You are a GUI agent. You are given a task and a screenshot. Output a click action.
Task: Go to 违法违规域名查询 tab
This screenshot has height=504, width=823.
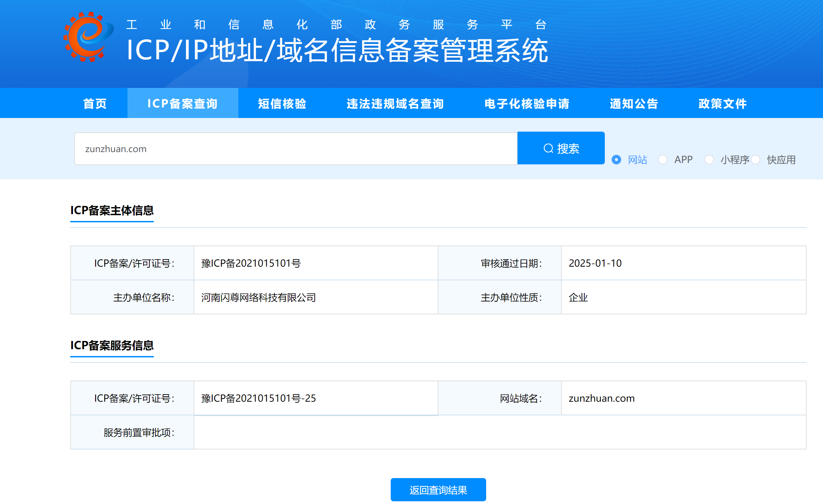(x=395, y=103)
